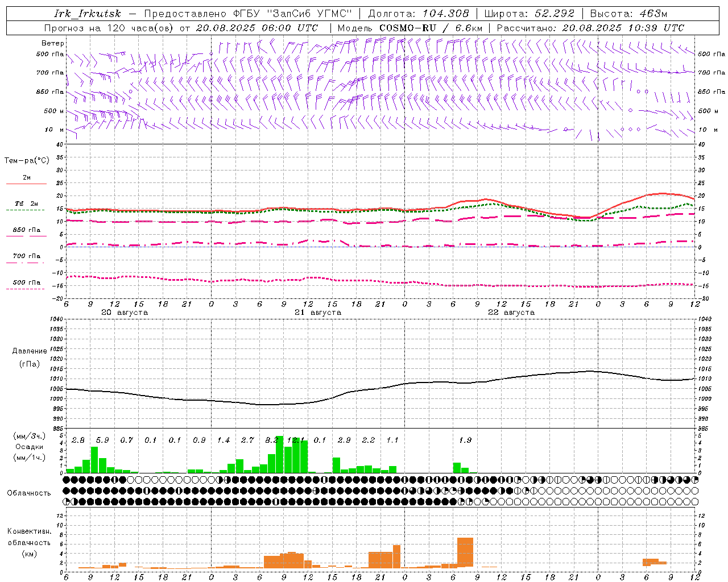Click the 2.7 precipitation total value
The height and width of the screenshot is (582, 728).
click(247, 440)
